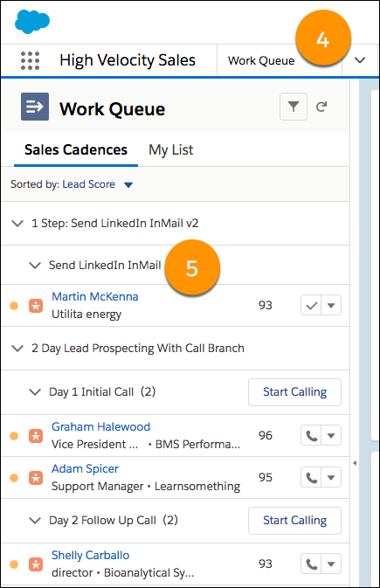
Task: Switch to the My List tab
Action: pos(170,150)
